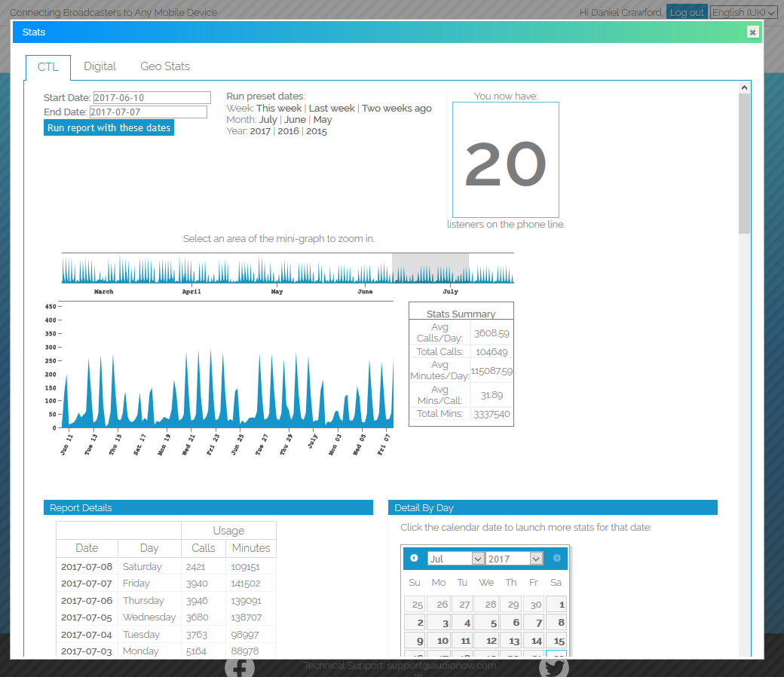Select the This week preset

(x=279, y=108)
